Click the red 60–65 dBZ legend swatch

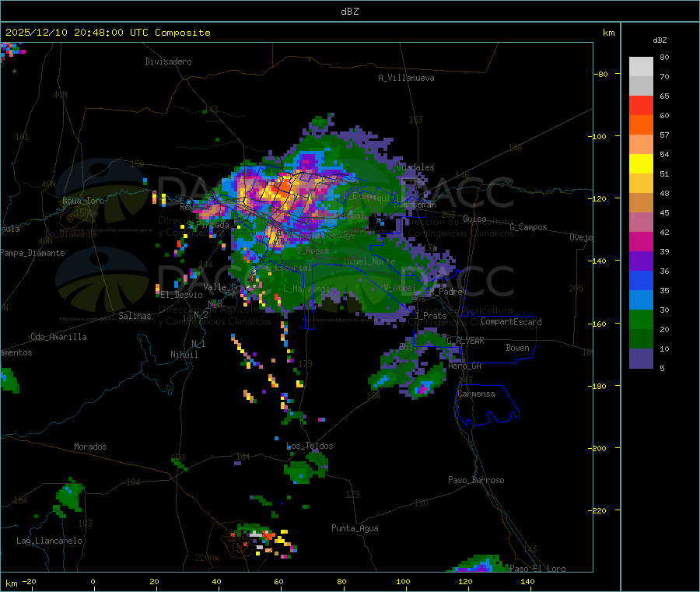coord(641,105)
